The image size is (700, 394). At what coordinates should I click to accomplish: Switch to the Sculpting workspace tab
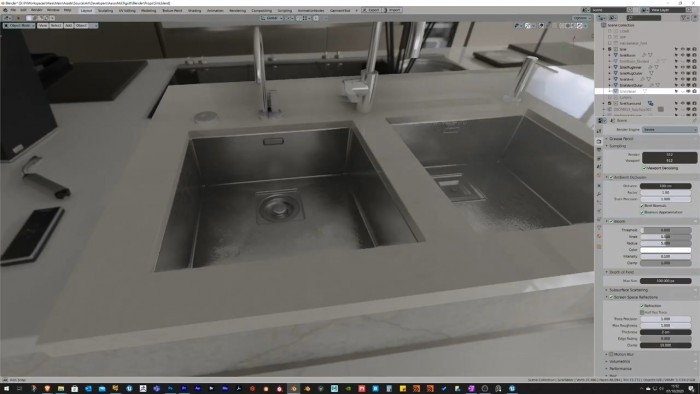coord(105,10)
